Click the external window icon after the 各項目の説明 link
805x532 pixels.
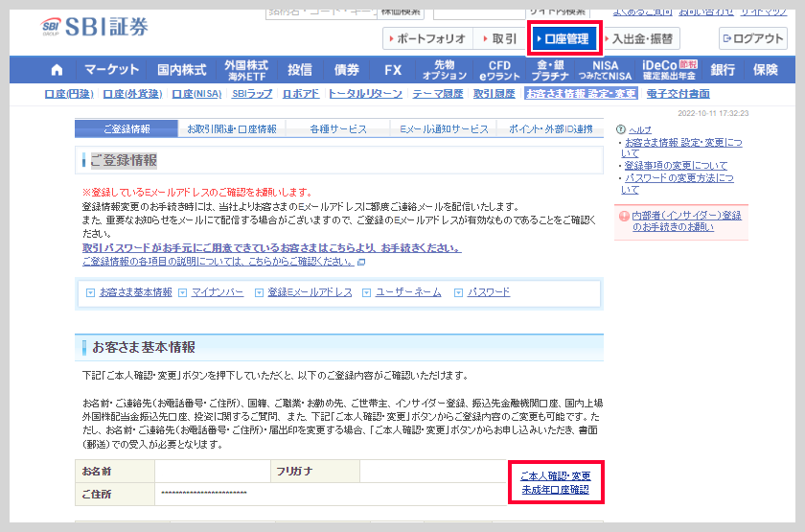coord(361,262)
